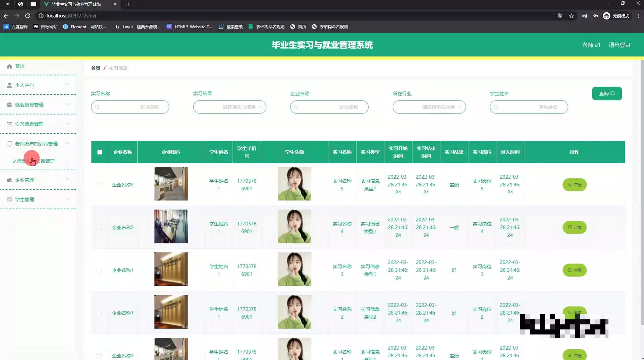
Task: Click the 查询 search button
Action: (x=607, y=93)
